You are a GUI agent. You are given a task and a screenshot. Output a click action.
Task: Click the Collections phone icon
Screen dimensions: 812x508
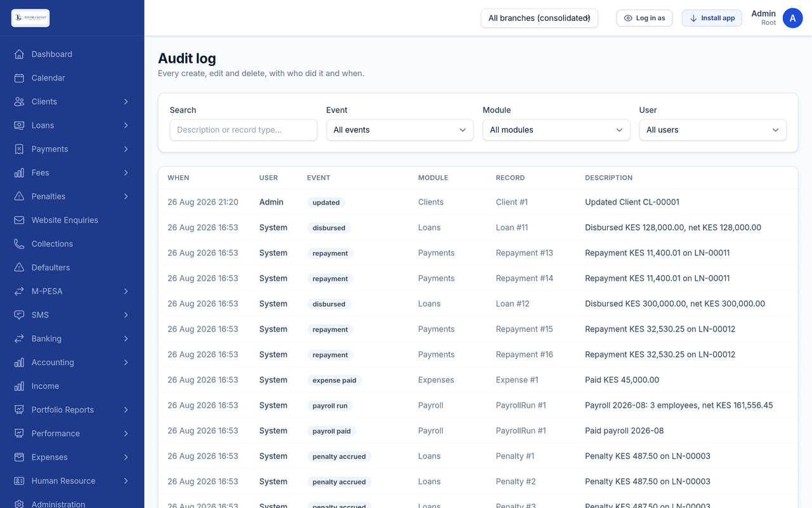(x=19, y=244)
